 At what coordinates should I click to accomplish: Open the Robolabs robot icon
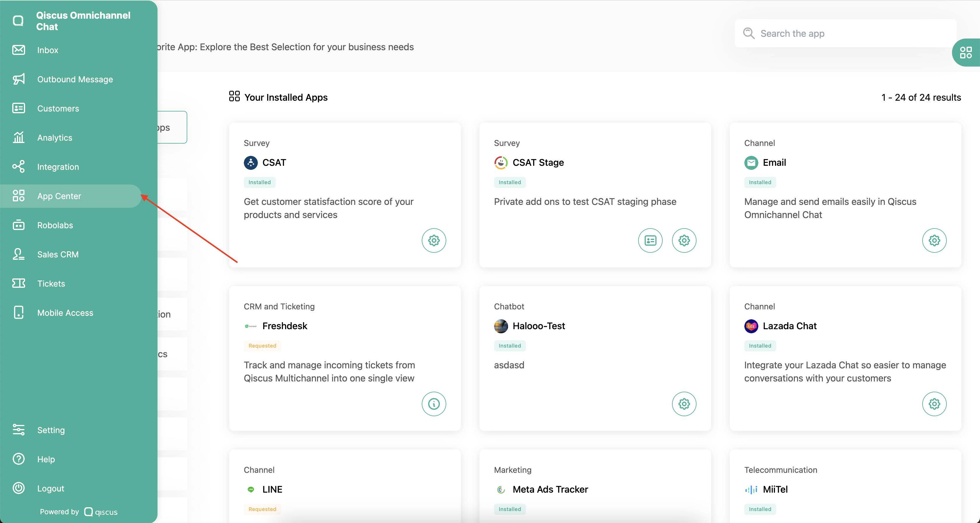coord(19,225)
